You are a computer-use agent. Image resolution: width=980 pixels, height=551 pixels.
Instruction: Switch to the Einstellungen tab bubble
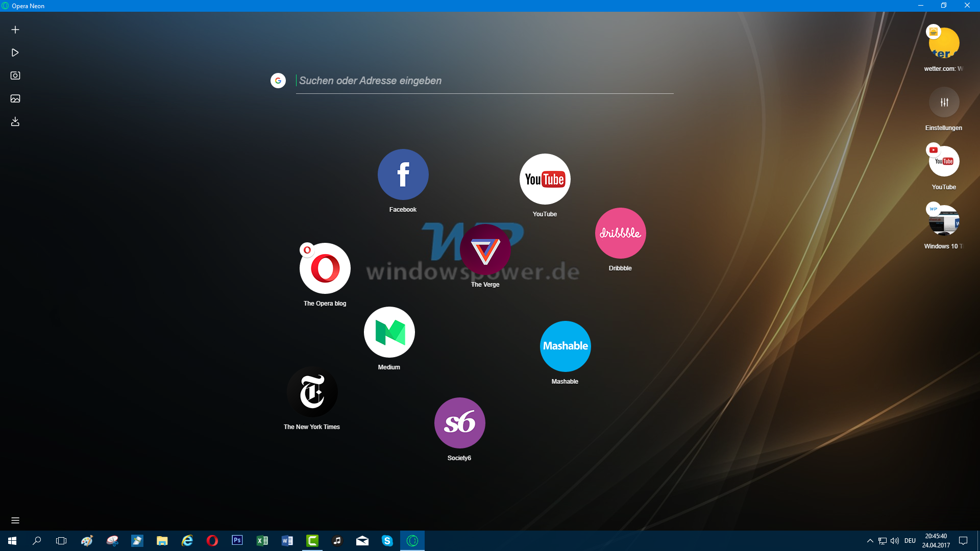click(944, 102)
